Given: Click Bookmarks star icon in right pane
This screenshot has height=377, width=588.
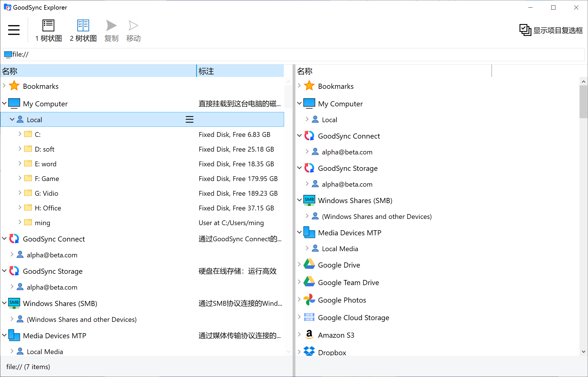Looking at the screenshot, I should (x=309, y=86).
